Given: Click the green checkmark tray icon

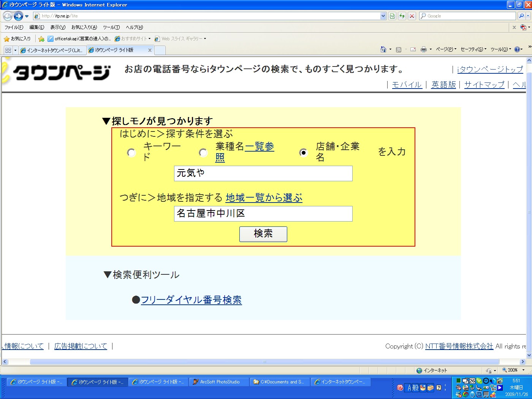Looking at the screenshot, I should click(479, 381).
